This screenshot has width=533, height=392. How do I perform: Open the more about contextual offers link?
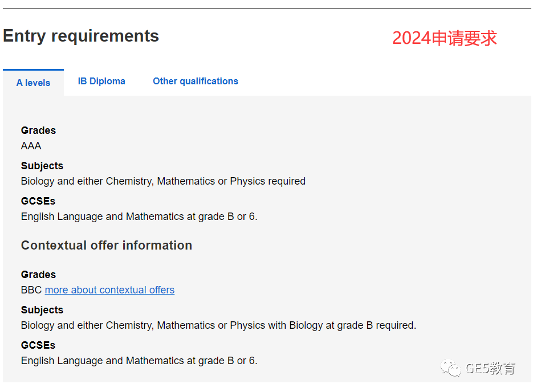(109, 290)
